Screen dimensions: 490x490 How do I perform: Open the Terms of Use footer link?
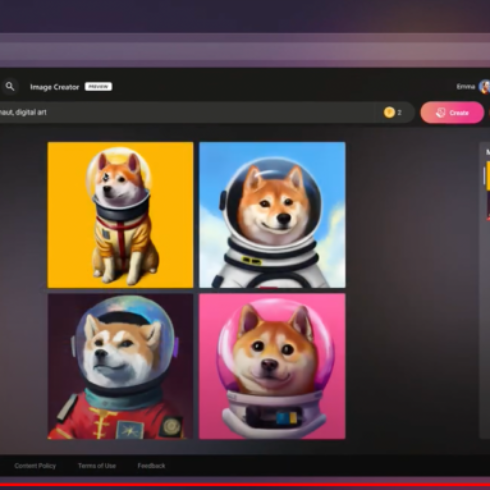pyautogui.click(x=97, y=466)
